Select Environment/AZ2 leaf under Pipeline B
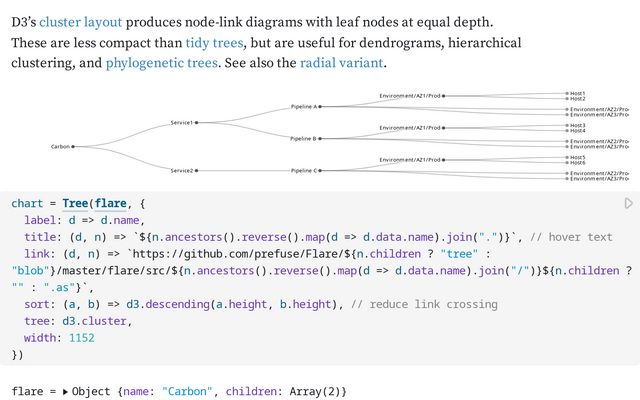Screen dimensions: 640x400 597,141
